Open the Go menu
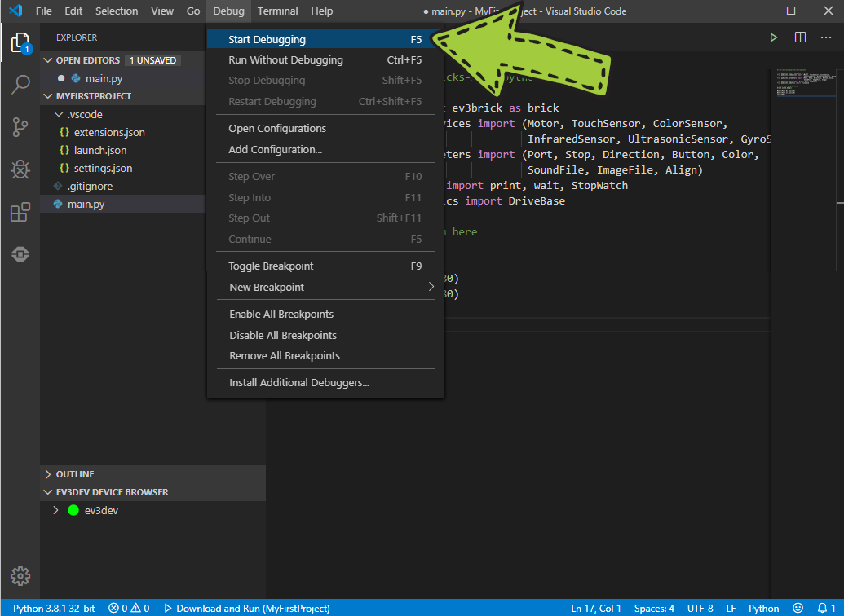Screen dimensions: 844x616 [x=193, y=11]
